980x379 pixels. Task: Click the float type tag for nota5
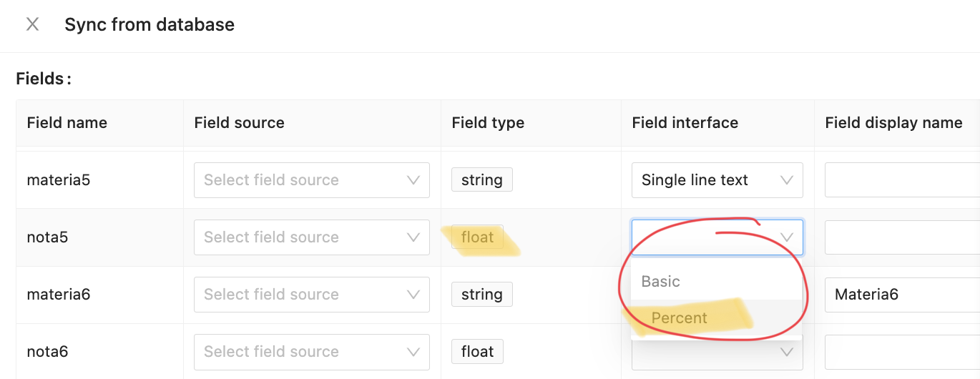[477, 237]
